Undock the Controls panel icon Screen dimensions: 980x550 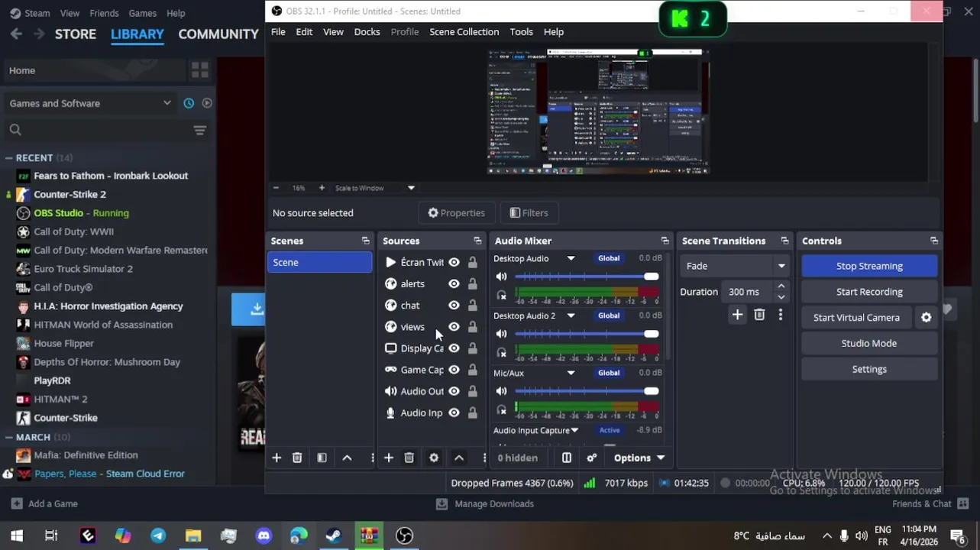click(x=933, y=241)
